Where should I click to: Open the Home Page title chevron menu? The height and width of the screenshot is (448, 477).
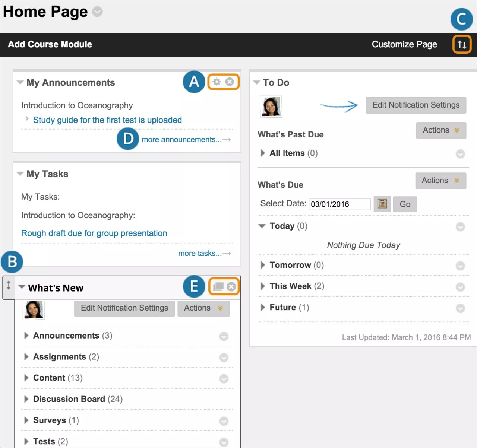point(97,12)
